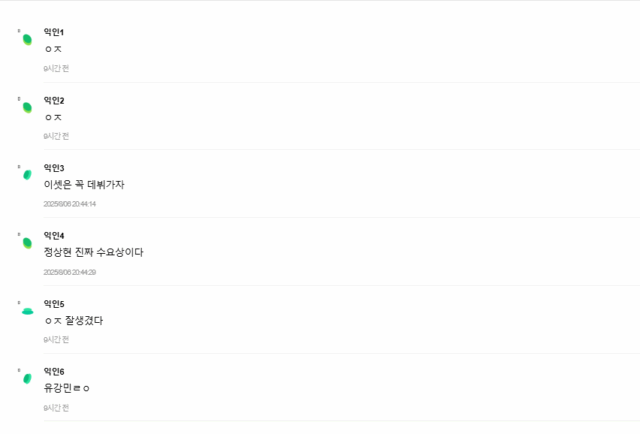Screen dimensions: 640x434
Task: Click the time label under 익인6's comment
Action: [56, 408]
